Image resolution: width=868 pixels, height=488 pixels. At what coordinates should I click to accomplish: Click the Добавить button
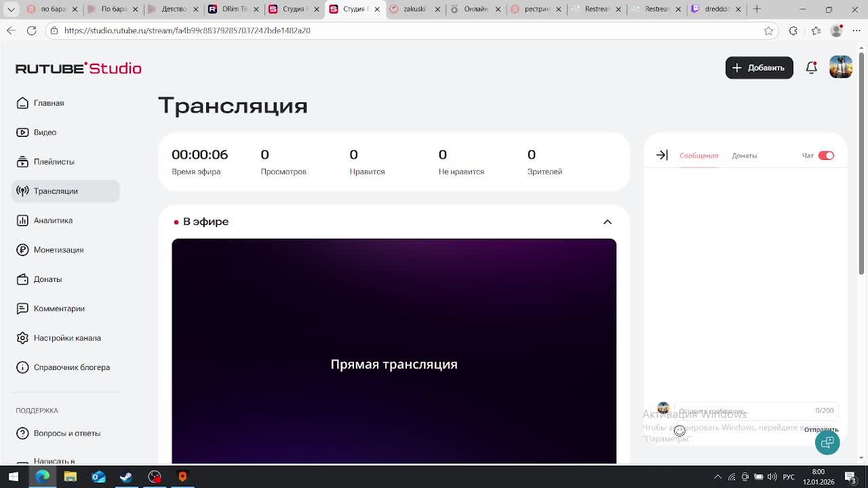point(759,68)
